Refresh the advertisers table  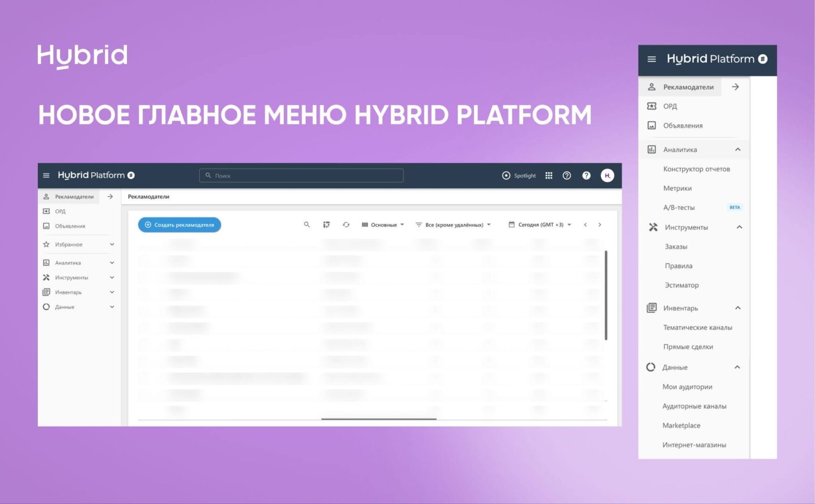[x=346, y=225]
